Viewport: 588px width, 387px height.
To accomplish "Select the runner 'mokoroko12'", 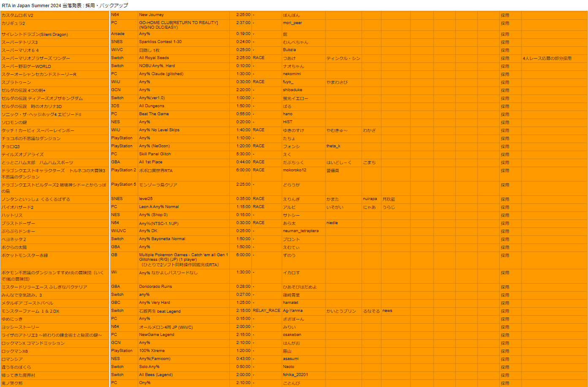I will pyautogui.click(x=303, y=174).
